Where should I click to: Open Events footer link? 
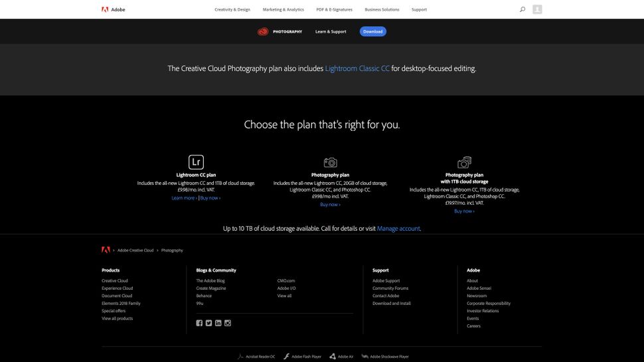click(473, 318)
